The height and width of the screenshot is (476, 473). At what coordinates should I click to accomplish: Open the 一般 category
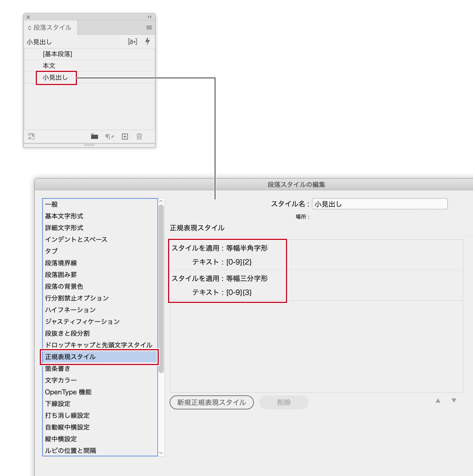click(100, 204)
